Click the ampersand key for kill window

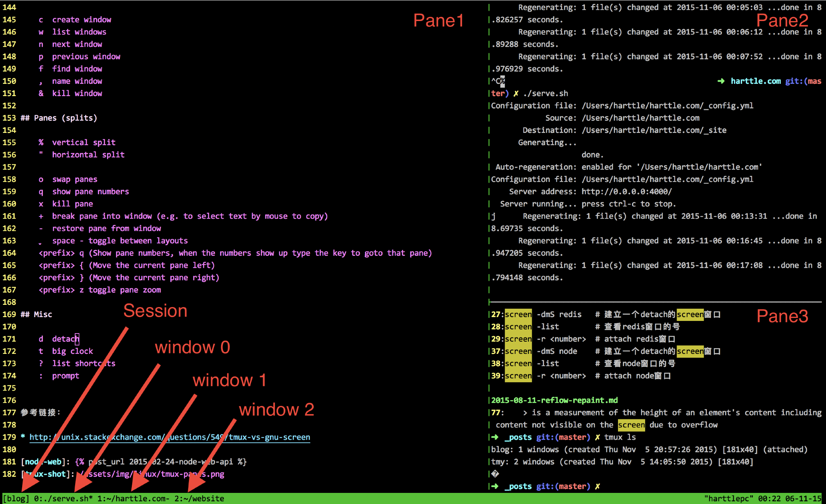coord(41,93)
